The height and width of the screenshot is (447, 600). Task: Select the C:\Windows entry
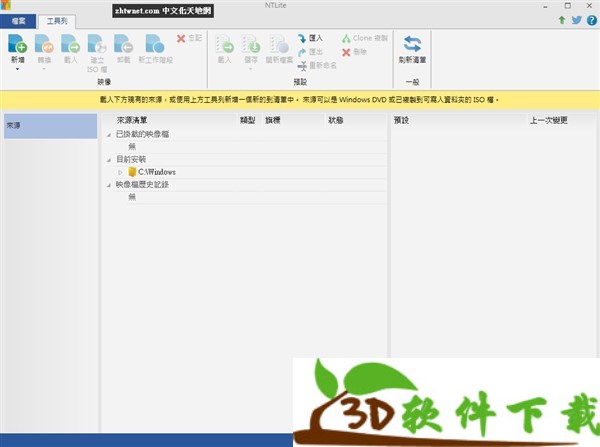tap(157, 172)
